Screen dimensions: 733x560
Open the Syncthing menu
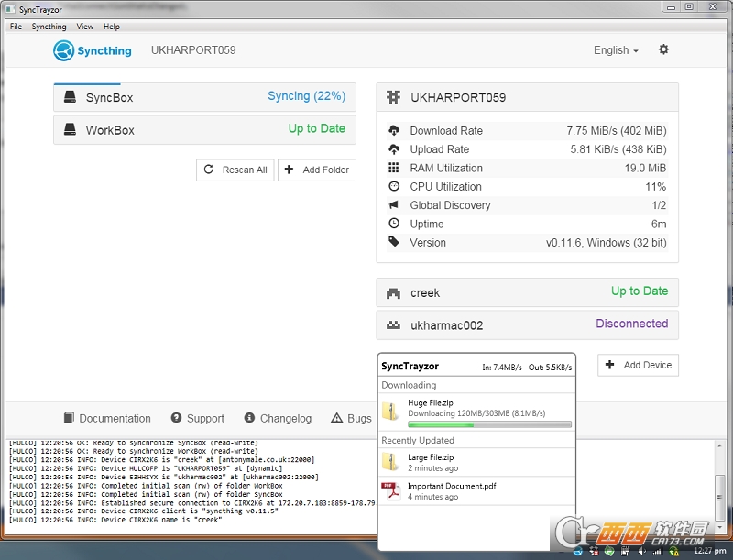[x=49, y=27]
